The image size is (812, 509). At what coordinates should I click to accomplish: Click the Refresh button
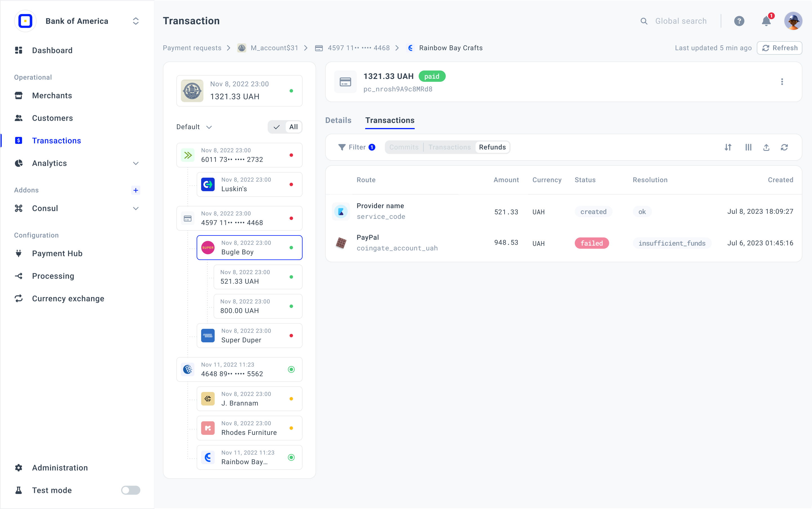click(x=779, y=48)
